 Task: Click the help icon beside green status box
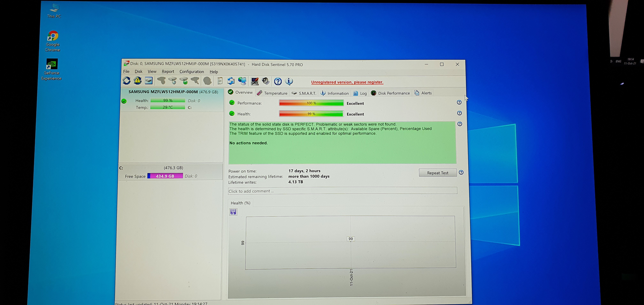tap(460, 124)
